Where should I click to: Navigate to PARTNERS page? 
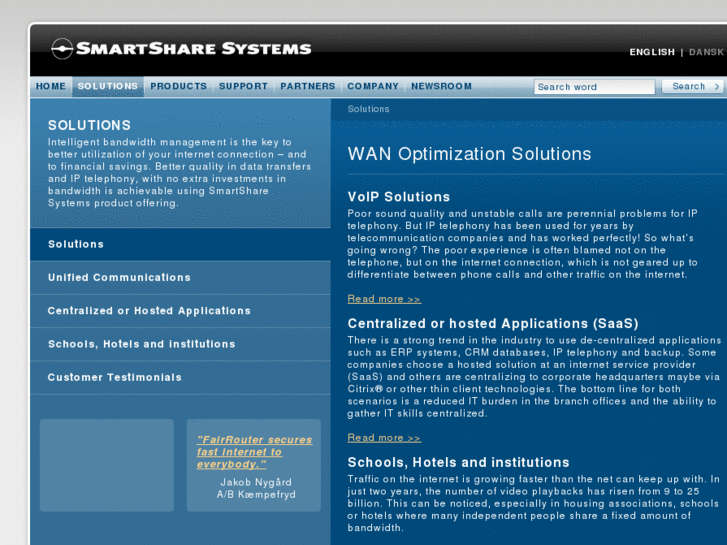[307, 87]
